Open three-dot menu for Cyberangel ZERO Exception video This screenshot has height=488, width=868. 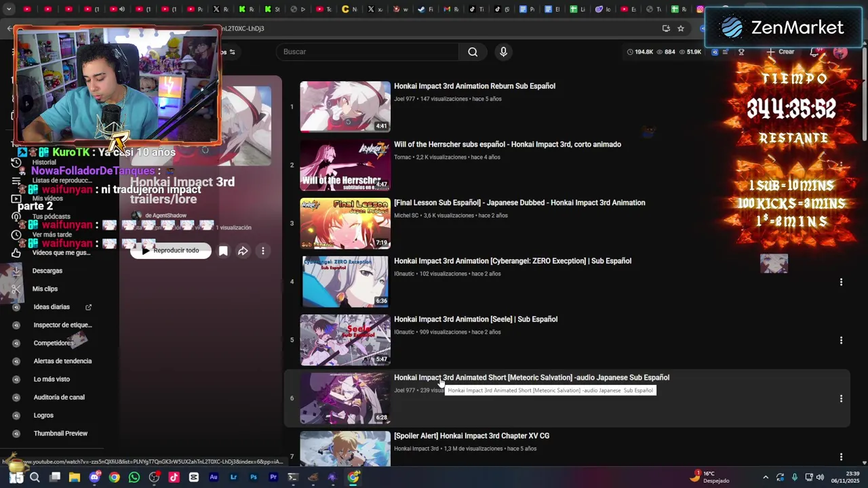point(841,282)
